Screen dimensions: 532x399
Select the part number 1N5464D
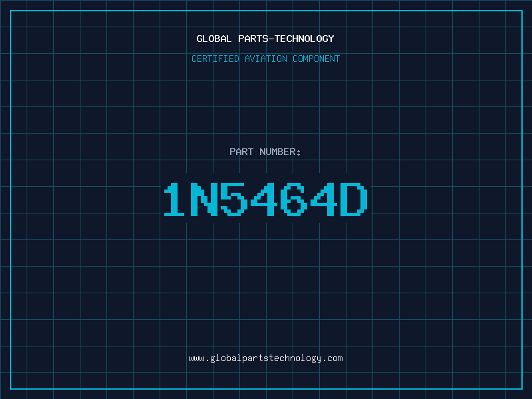click(265, 199)
